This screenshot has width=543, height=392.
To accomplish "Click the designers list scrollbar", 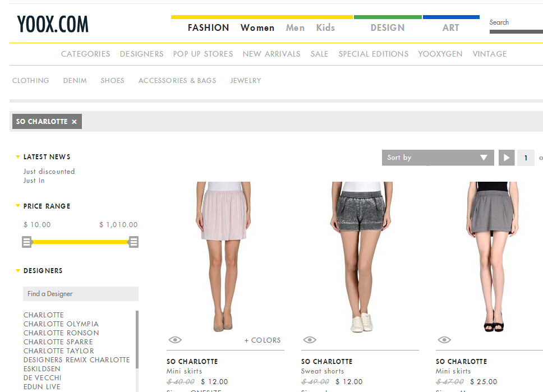I will [137, 339].
